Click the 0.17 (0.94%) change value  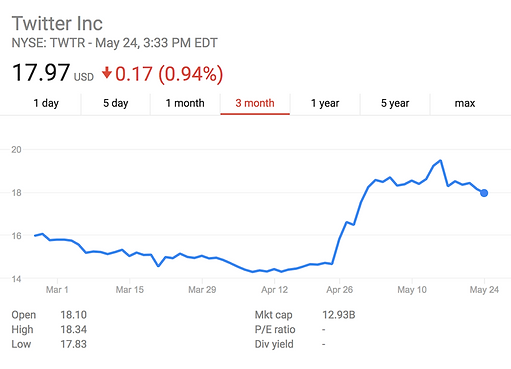[x=169, y=74]
